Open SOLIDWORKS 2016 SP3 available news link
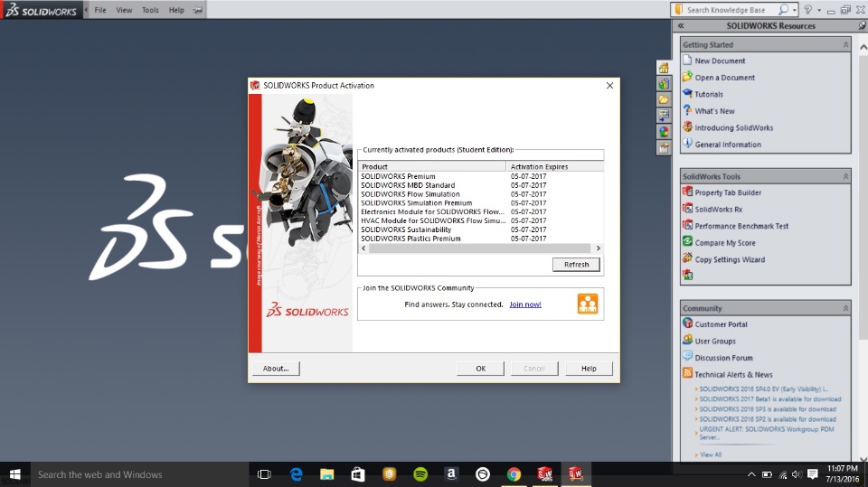Image resolution: width=868 pixels, height=487 pixels. point(768,409)
